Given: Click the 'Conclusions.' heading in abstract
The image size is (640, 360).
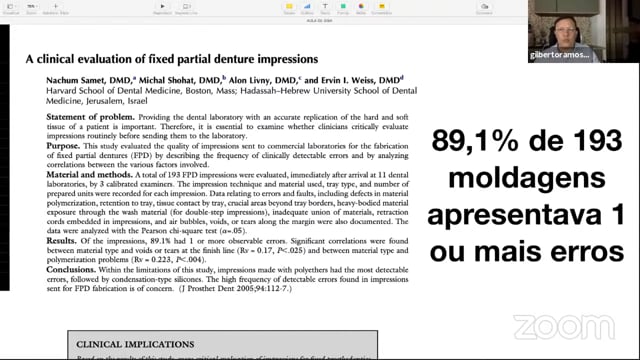Looking at the screenshot, I should tap(71, 270).
